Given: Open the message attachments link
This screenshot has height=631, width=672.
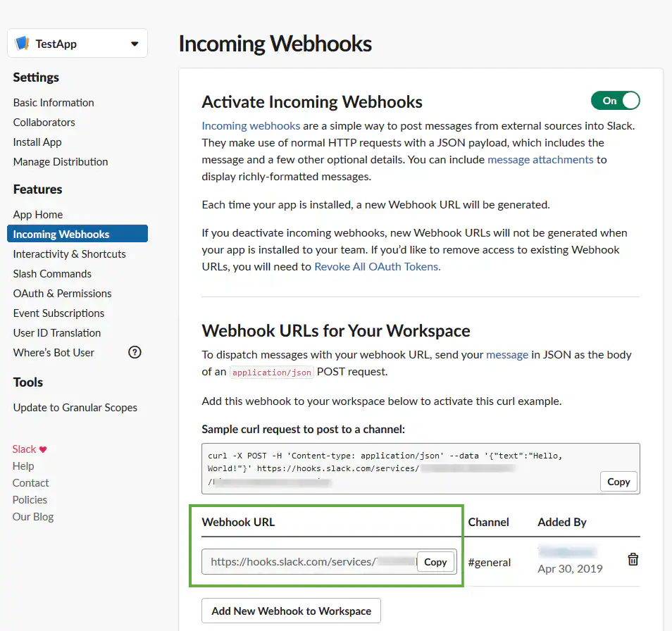Looking at the screenshot, I should coord(540,160).
